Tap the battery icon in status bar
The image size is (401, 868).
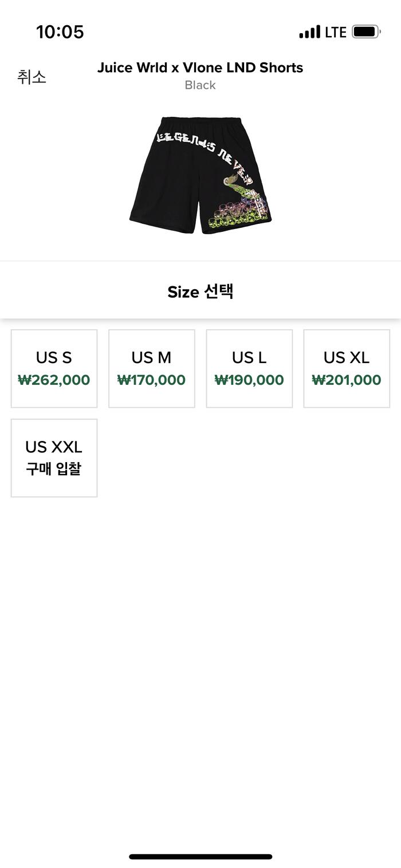click(x=366, y=32)
